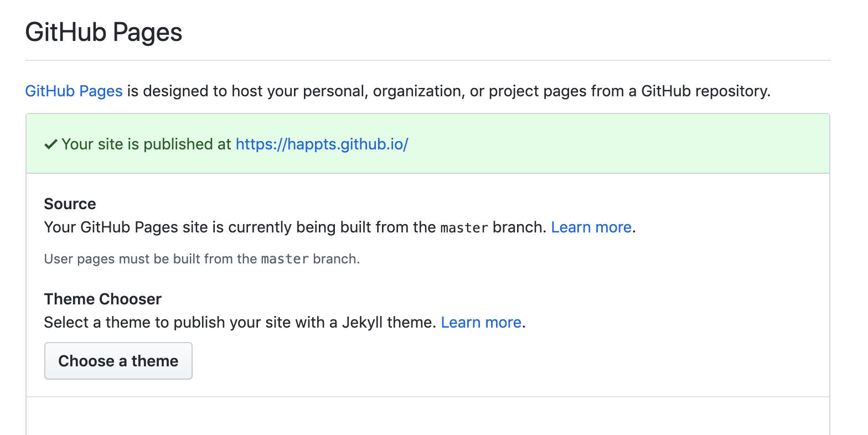Click the text 'Your site is published at'
The image size is (868, 435).
(x=146, y=144)
